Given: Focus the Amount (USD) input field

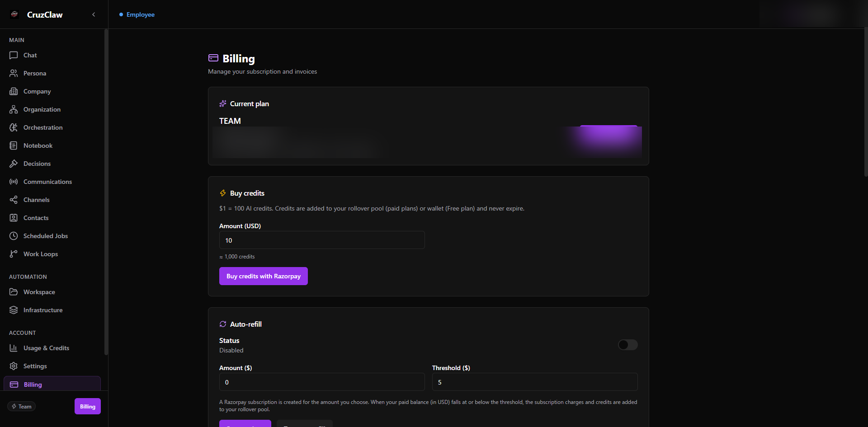Looking at the screenshot, I should click(322, 240).
